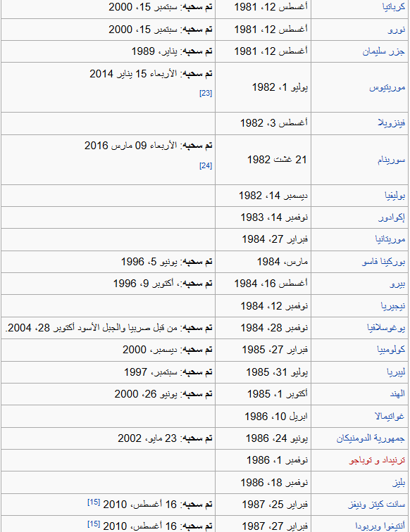This screenshot has height=532, width=410.
Task: Select the date فبراير 27، 1987
Action: (275, 526)
